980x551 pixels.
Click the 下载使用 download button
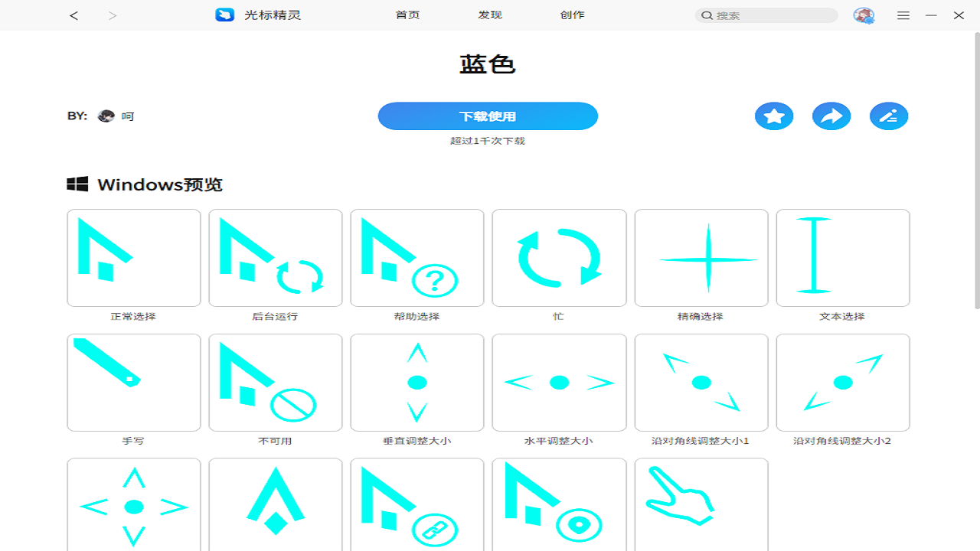pyautogui.click(x=488, y=116)
